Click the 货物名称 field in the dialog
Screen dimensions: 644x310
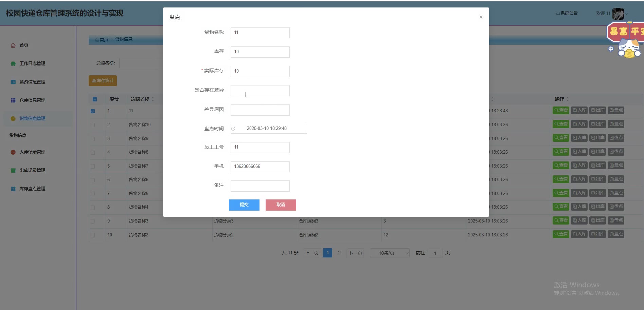tap(260, 33)
